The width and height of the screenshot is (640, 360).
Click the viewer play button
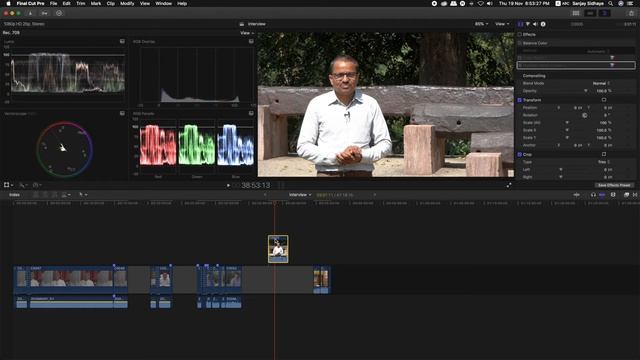[x=228, y=185]
